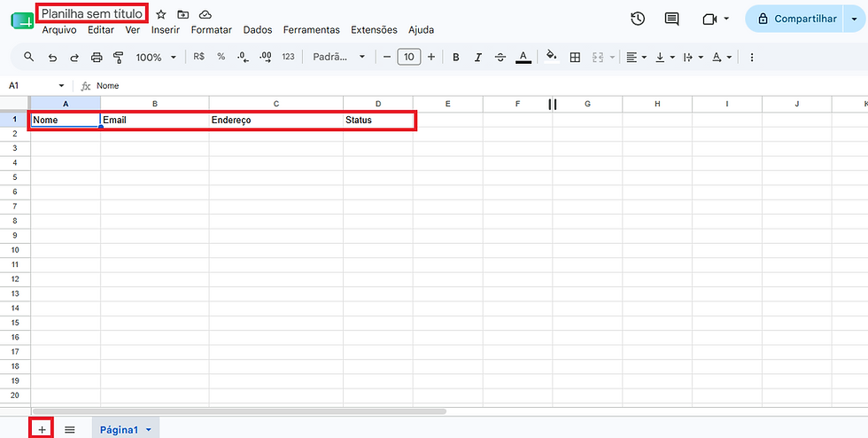Click the horizontal scrollbar
Screen dimensions: 868x438
pyautogui.click(x=239, y=411)
